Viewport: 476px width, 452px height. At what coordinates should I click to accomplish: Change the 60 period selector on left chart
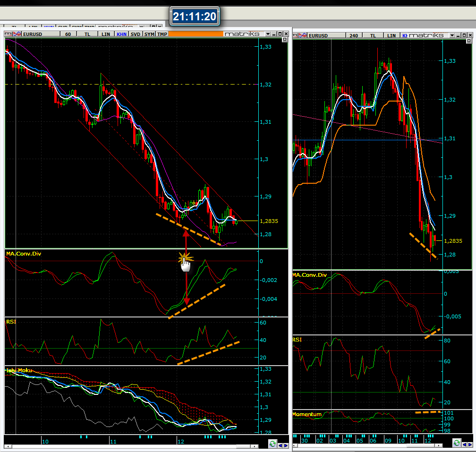[68, 34]
